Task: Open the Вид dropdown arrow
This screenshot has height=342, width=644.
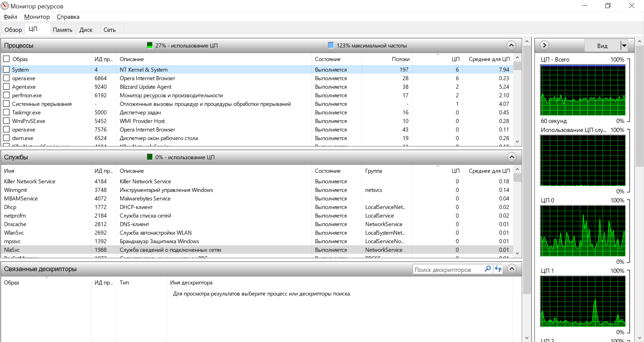Action: [x=624, y=46]
